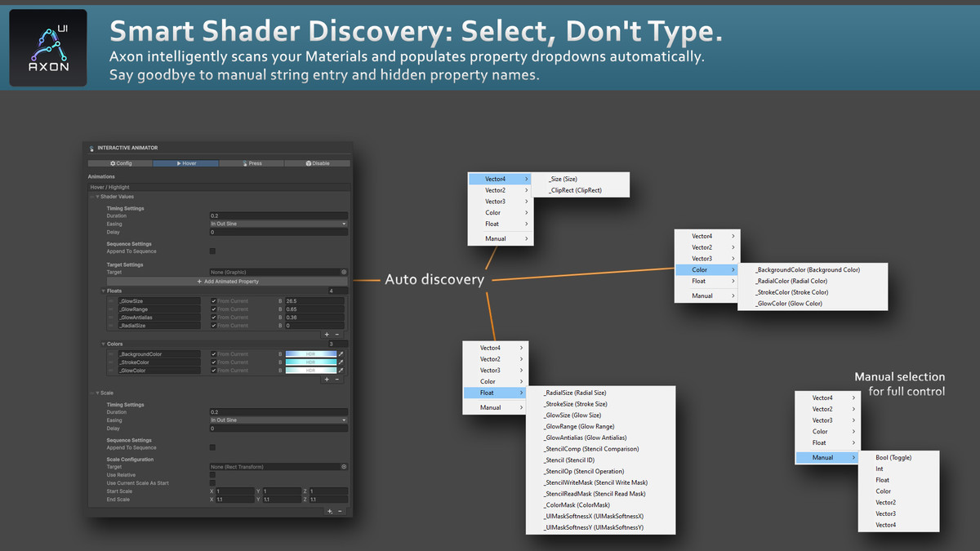
Task: Grab the _BackgroundColor row drag handle
Action: point(112,354)
